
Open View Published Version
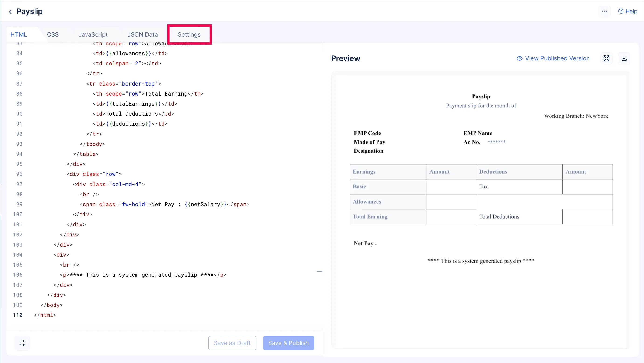557,58
